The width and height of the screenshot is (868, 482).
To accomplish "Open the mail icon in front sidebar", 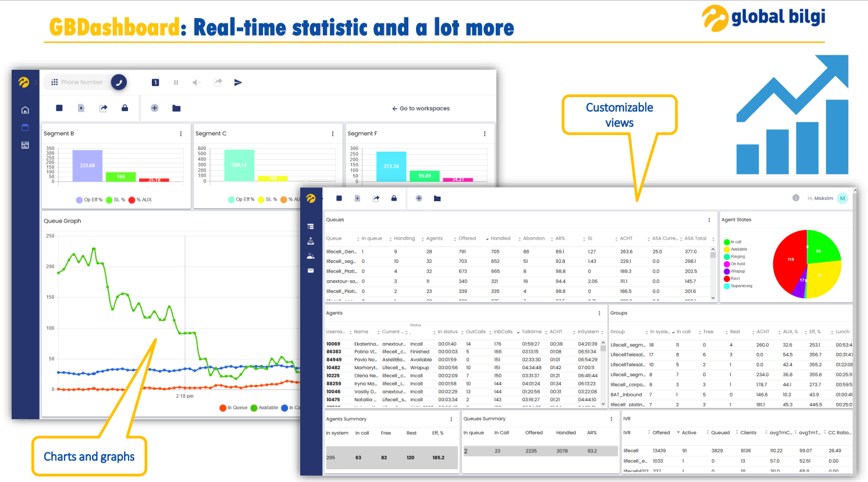I will point(311,270).
